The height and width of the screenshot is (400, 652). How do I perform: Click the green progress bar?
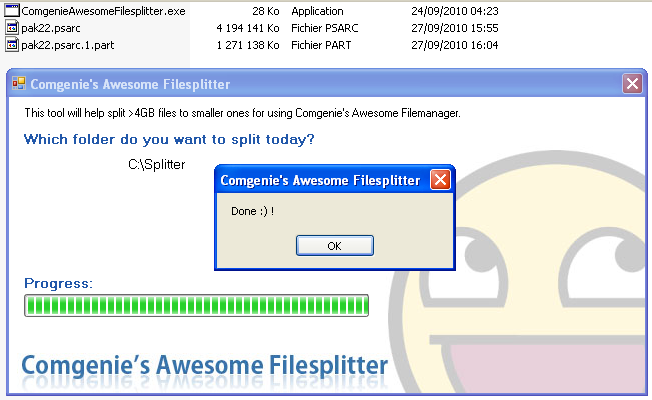coord(196,306)
